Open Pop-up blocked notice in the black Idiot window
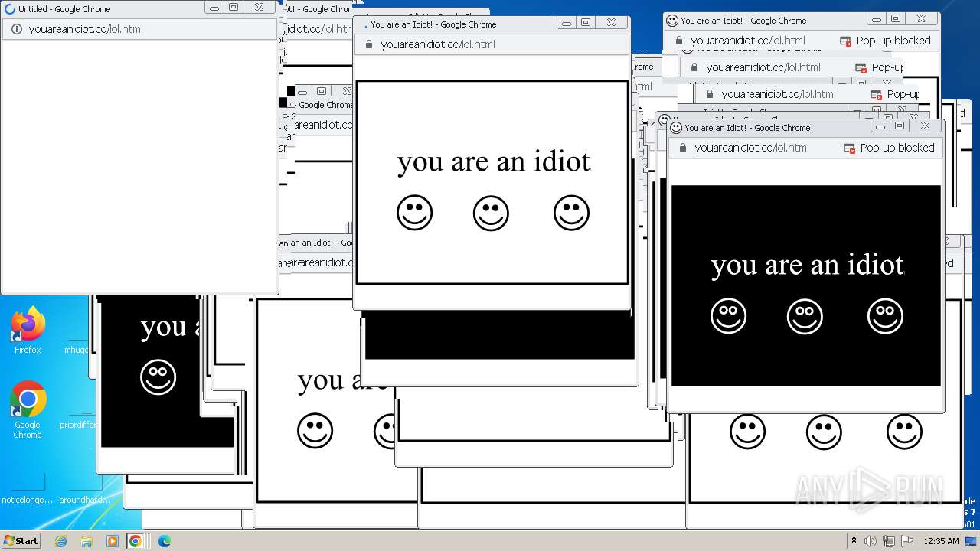The height and width of the screenshot is (551, 980). [x=889, y=148]
